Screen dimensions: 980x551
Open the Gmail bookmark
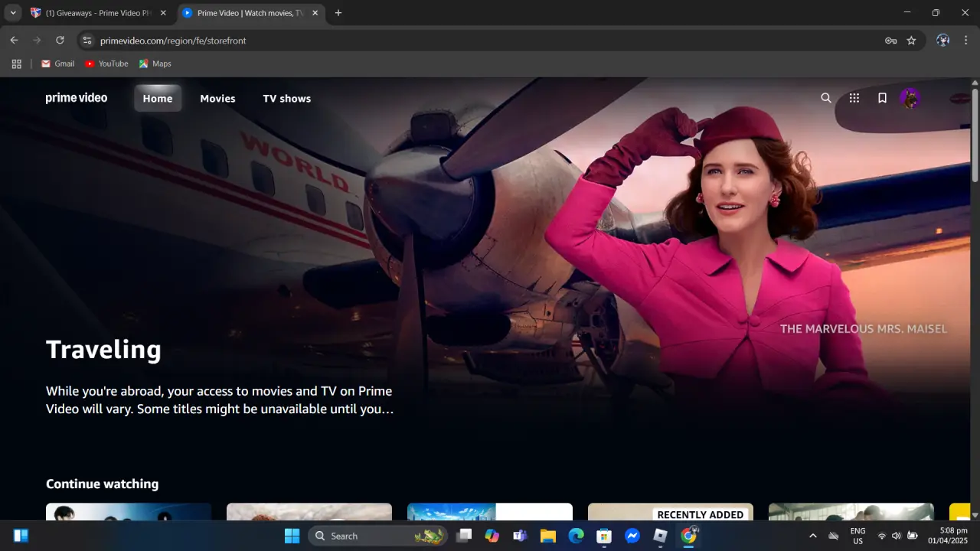(x=57, y=64)
